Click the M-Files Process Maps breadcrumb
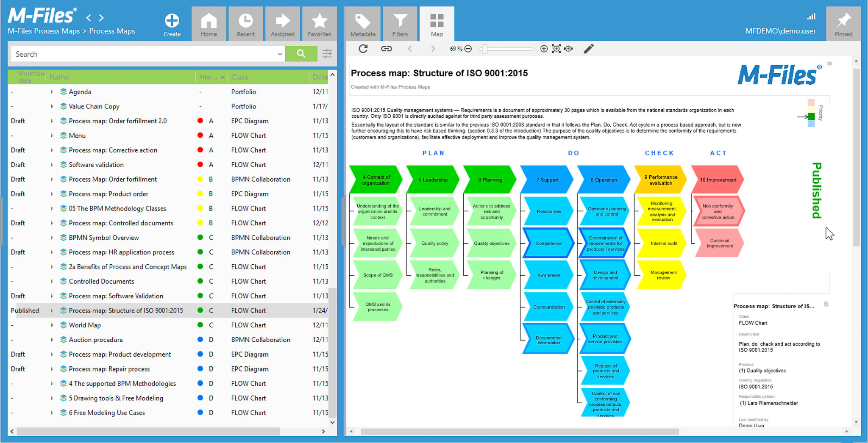 (44, 31)
